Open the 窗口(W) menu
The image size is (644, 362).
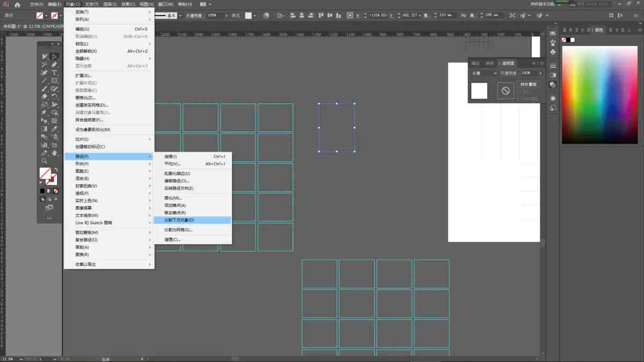tap(165, 4)
